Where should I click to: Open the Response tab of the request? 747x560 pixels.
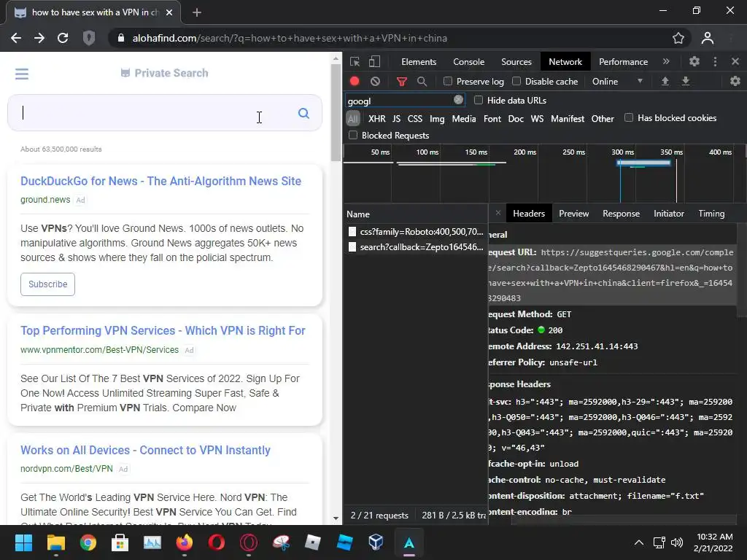point(622,214)
